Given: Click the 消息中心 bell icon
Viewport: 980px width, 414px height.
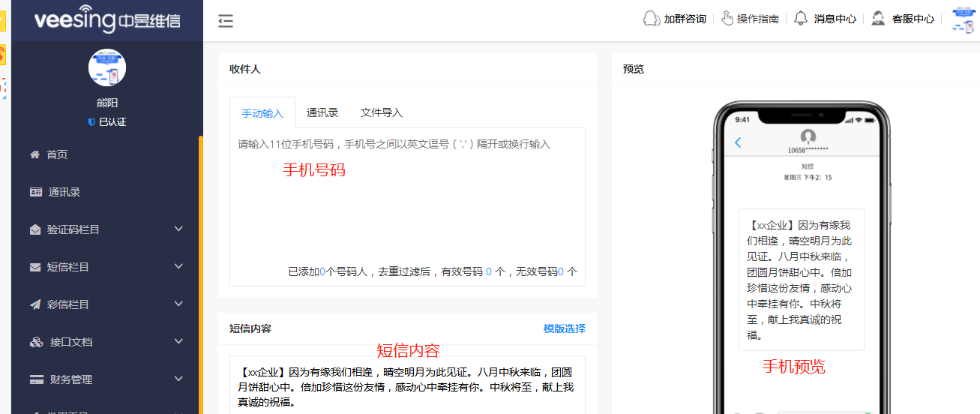Looking at the screenshot, I should (x=801, y=18).
